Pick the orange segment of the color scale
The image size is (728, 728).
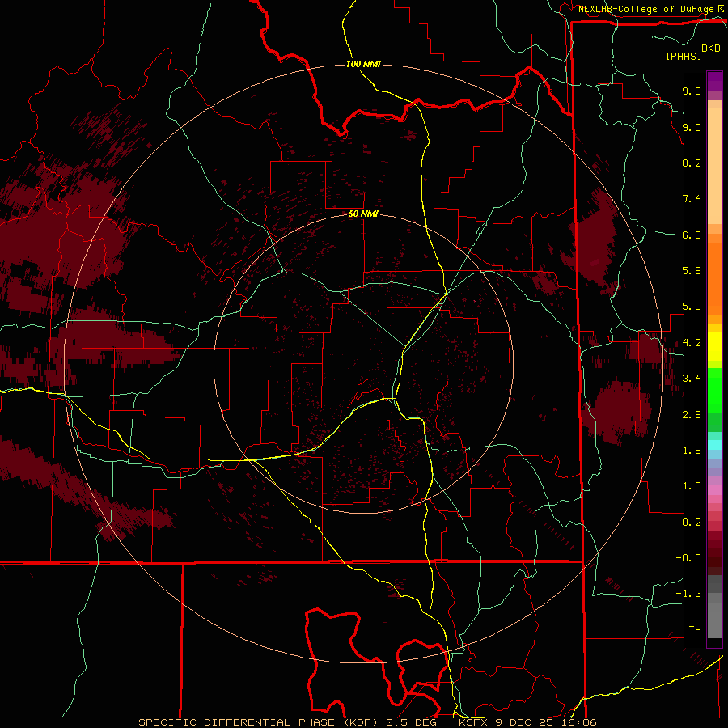[x=714, y=278]
